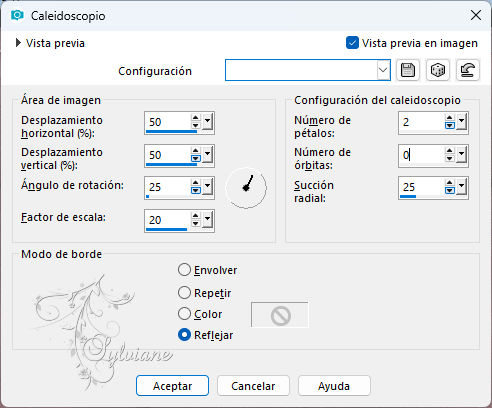Click the reset to default arrow icon
Viewport: 492px width, 408px height.
coord(467,70)
